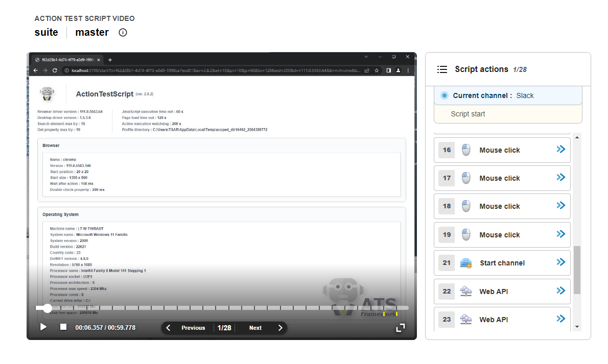608x364 pixels.
Task: Click the share icon in the address bar
Action: [x=367, y=70]
